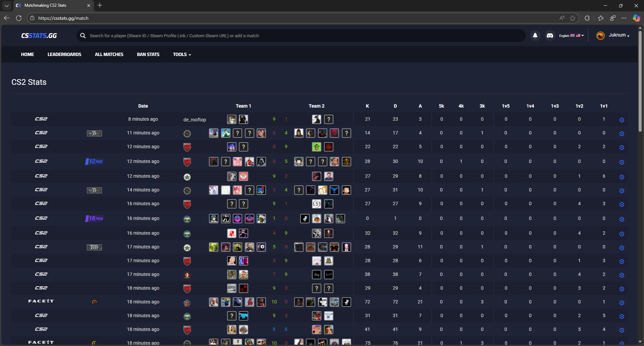This screenshot has width=644, height=346.
Task: Open match details for the de_rooftop match
Action: click(x=622, y=120)
